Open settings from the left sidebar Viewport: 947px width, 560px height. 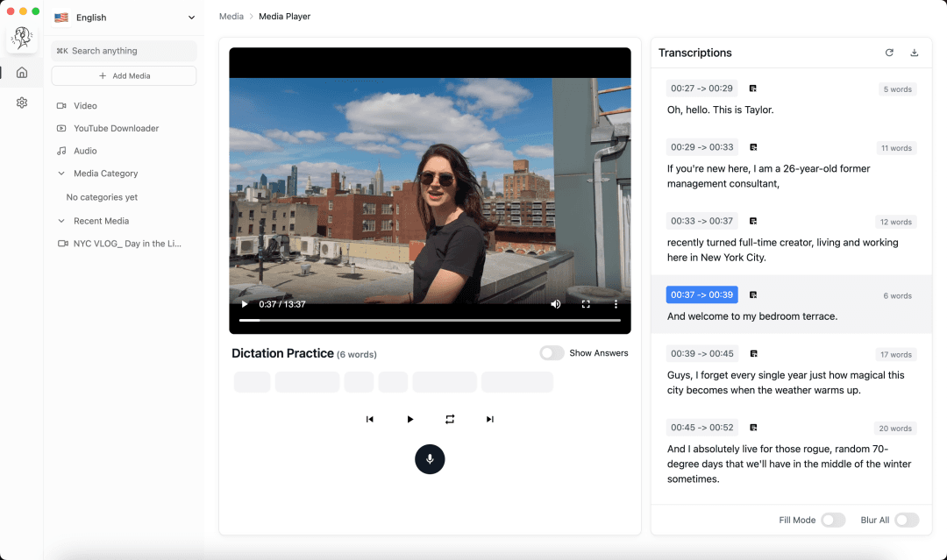(x=22, y=103)
